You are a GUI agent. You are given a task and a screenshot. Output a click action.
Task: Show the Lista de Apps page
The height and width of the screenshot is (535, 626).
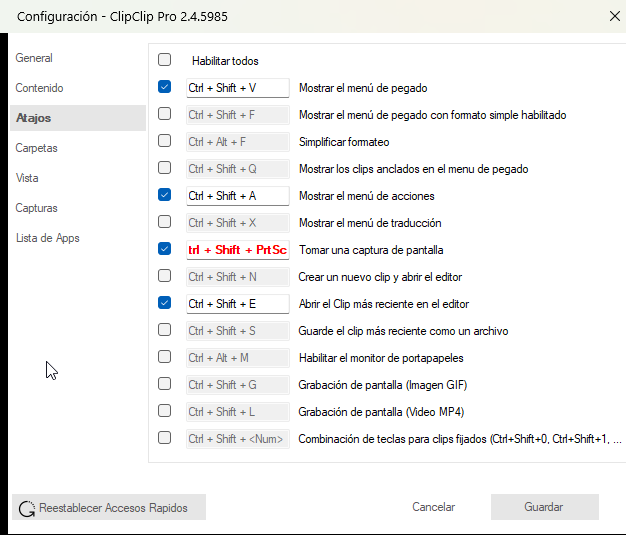pyautogui.click(x=47, y=238)
